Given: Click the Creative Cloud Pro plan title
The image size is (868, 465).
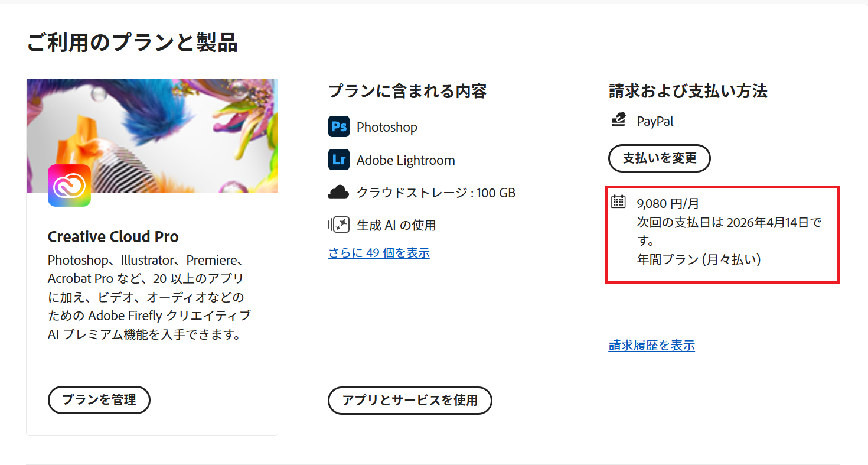Looking at the screenshot, I should 113,237.
